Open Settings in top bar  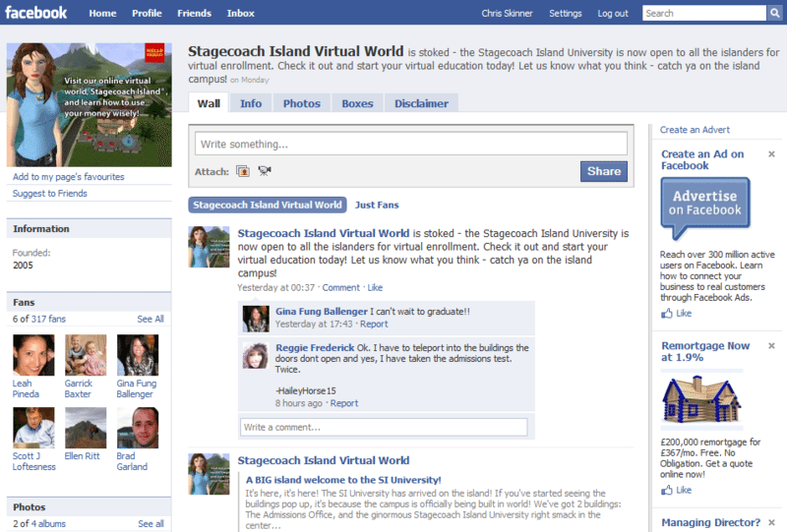pyautogui.click(x=565, y=13)
